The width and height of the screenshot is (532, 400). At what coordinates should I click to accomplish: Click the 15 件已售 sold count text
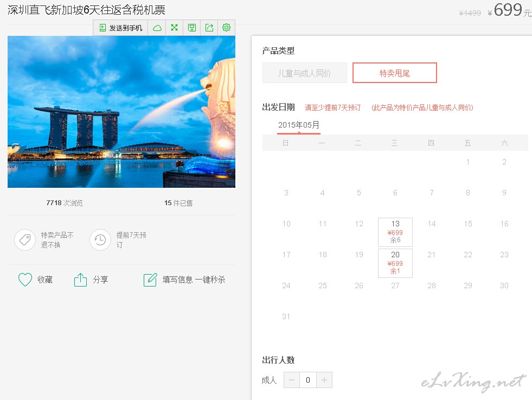[178, 203]
